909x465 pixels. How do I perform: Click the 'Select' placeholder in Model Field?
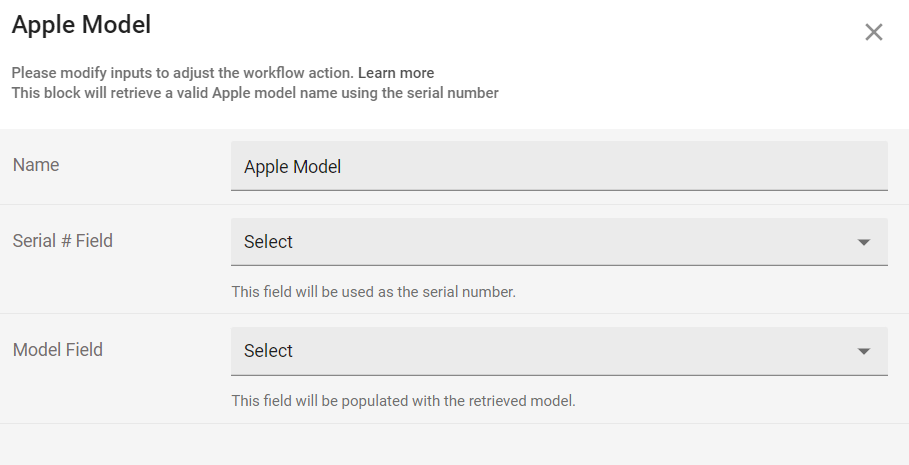pyautogui.click(x=268, y=351)
